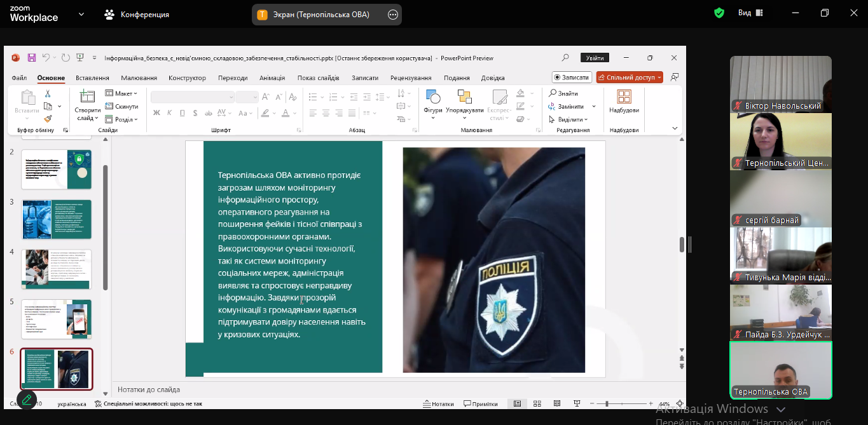Screen dimensions: 868x425
Task: Open the search magnifier in PowerPoint title bar
Action: coord(565,58)
